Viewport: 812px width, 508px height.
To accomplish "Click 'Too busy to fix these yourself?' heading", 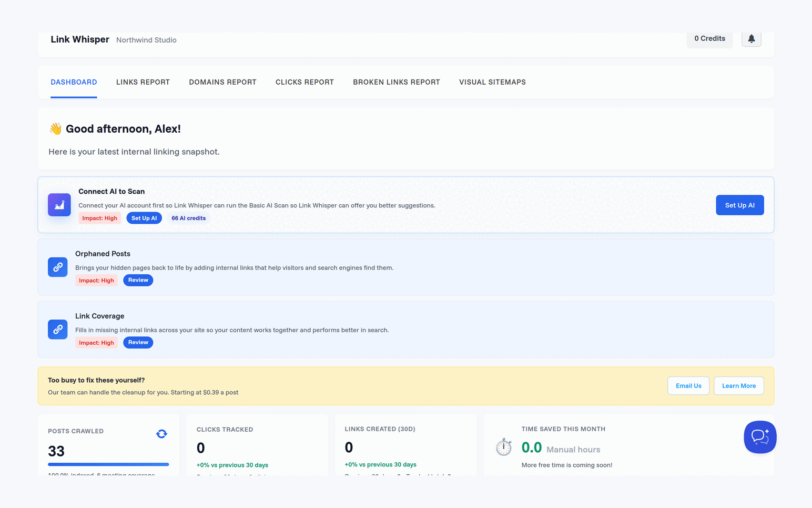I will click(x=96, y=380).
